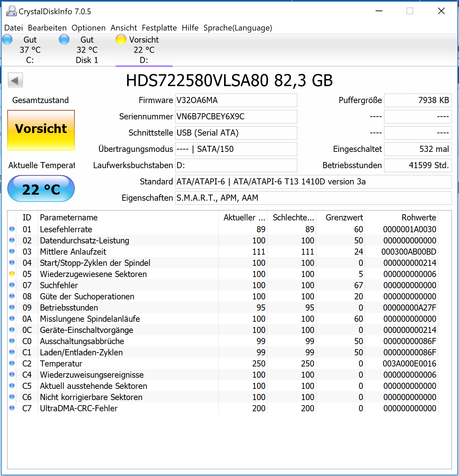Open the Festplatte menu

(159, 28)
